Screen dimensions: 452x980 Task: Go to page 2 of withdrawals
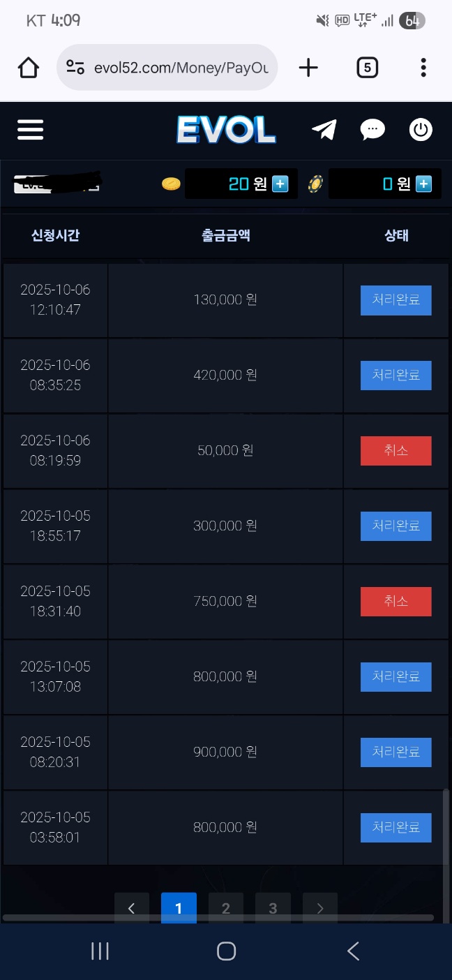click(225, 908)
